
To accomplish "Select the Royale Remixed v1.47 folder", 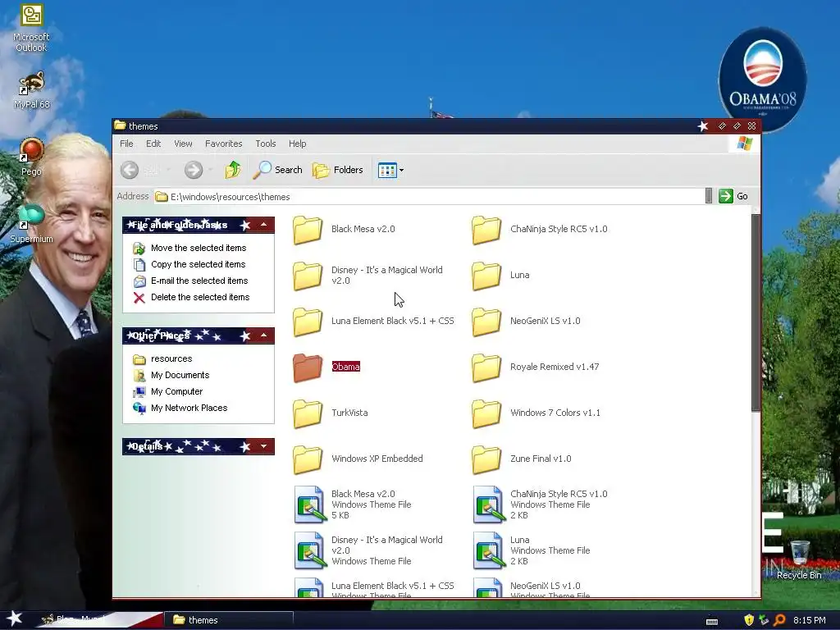I will click(x=536, y=367).
